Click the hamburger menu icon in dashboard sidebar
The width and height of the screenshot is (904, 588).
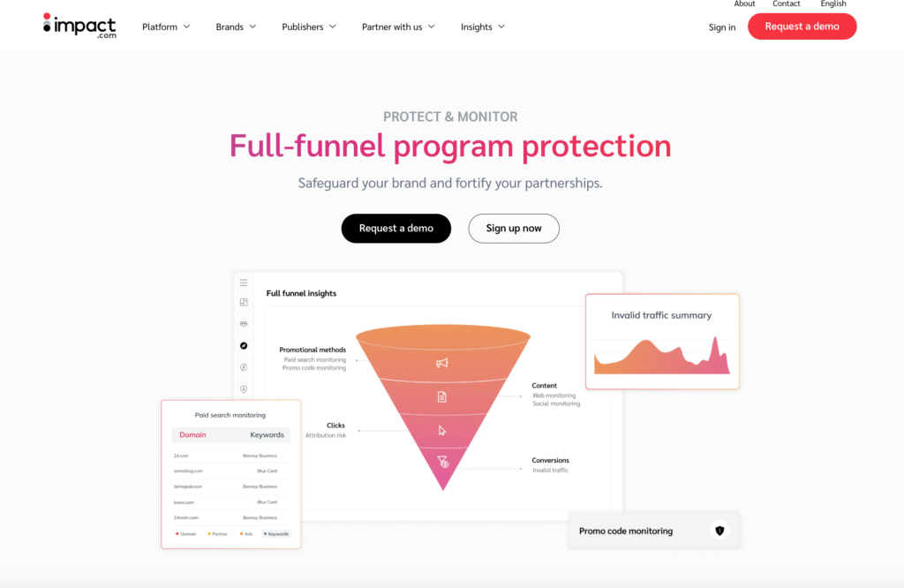(x=244, y=283)
